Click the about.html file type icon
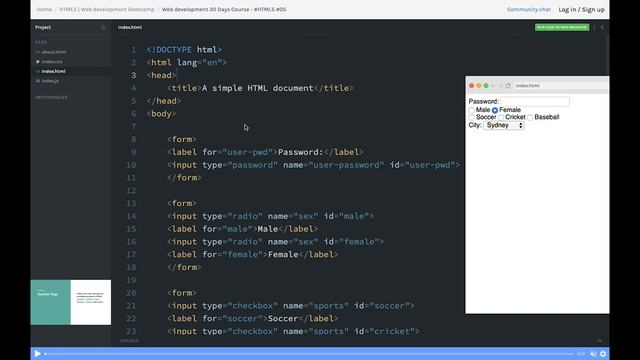 pyautogui.click(x=38, y=52)
